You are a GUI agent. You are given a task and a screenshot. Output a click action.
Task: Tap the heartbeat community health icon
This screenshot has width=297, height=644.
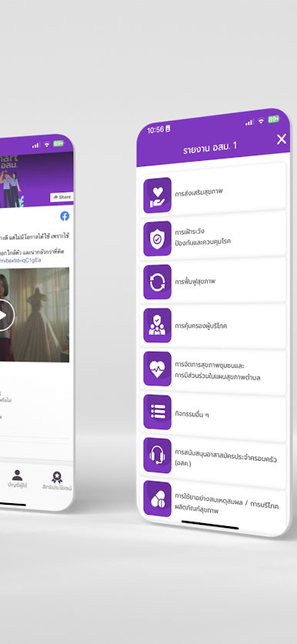157,369
